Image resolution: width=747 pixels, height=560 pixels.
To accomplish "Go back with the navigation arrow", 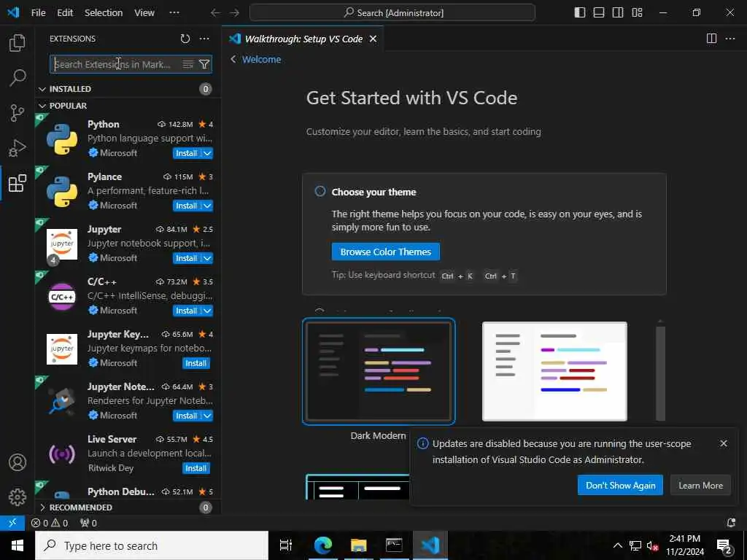I will point(215,13).
